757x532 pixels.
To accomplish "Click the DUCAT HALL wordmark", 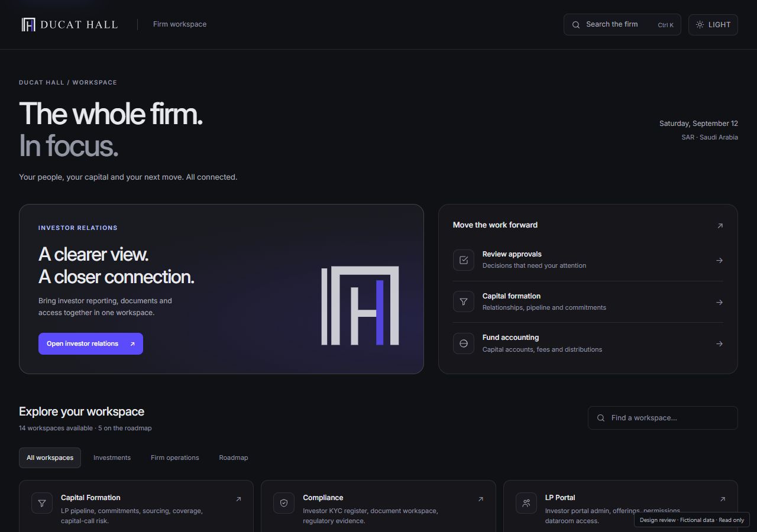I will click(x=79, y=25).
